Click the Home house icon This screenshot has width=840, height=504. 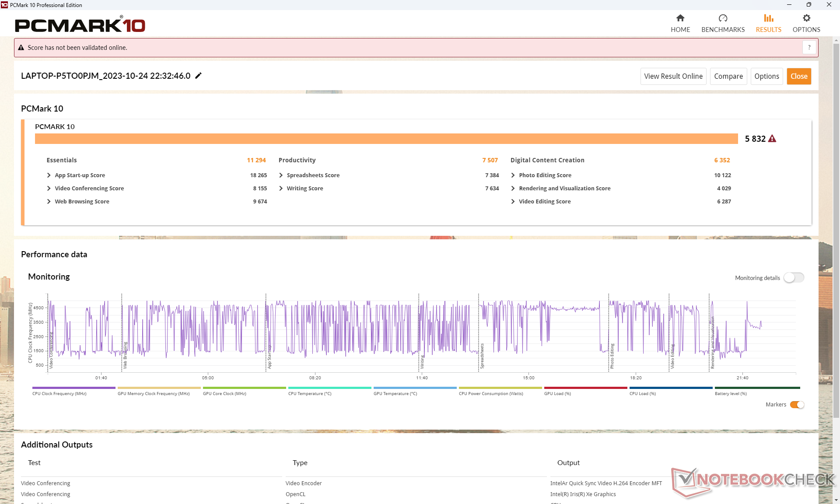(x=680, y=18)
